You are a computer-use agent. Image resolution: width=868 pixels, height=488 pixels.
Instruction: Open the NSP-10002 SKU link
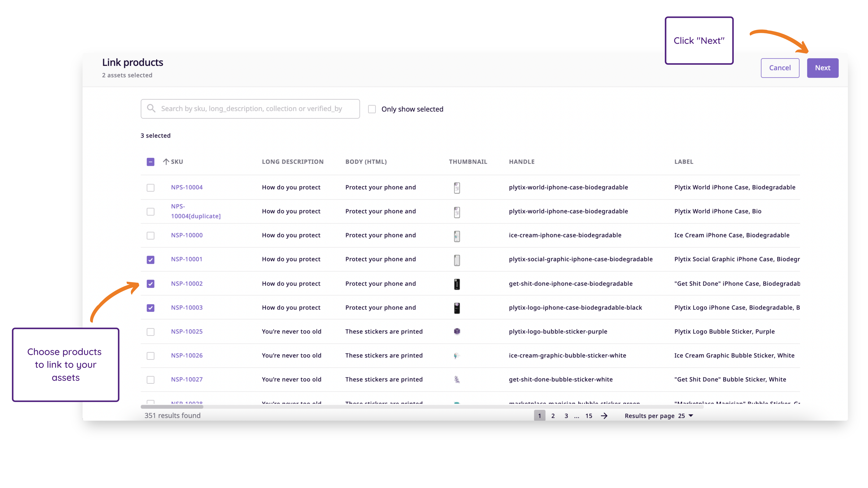click(x=187, y=284)
